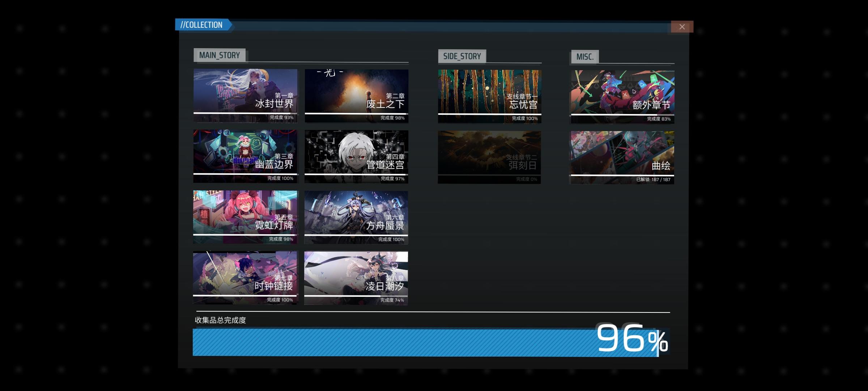
Task: Open chapter five 霓虹灯牌 card
Action: 245,217
